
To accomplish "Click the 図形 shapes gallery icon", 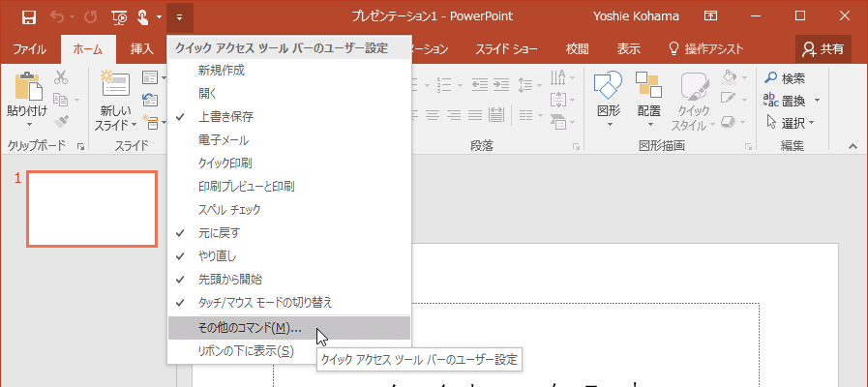I will pos(609,85).
